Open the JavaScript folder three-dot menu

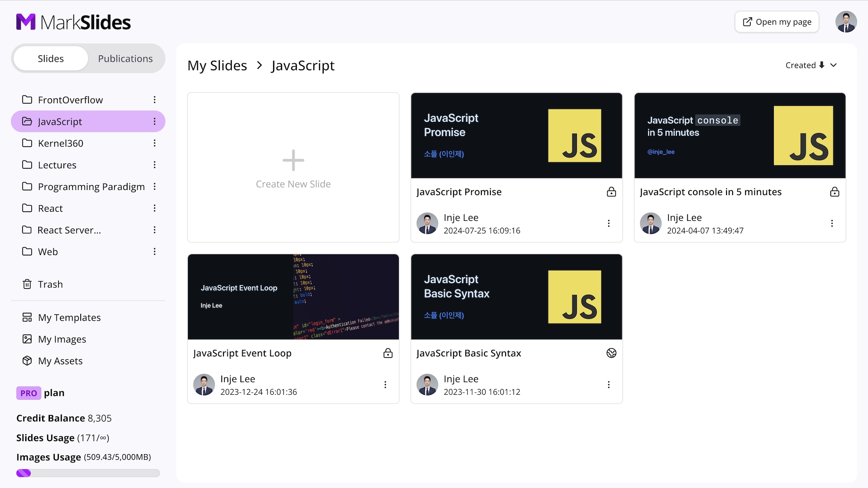[x=155, y=121]
